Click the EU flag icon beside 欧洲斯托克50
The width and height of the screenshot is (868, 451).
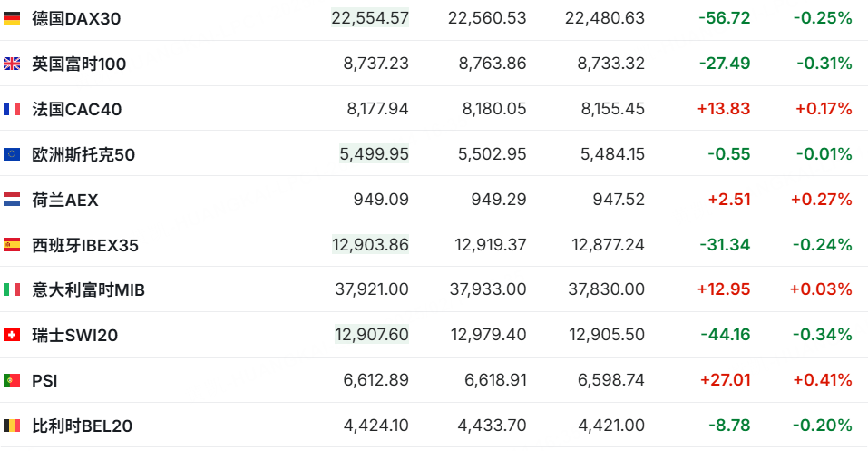point(12,154)
